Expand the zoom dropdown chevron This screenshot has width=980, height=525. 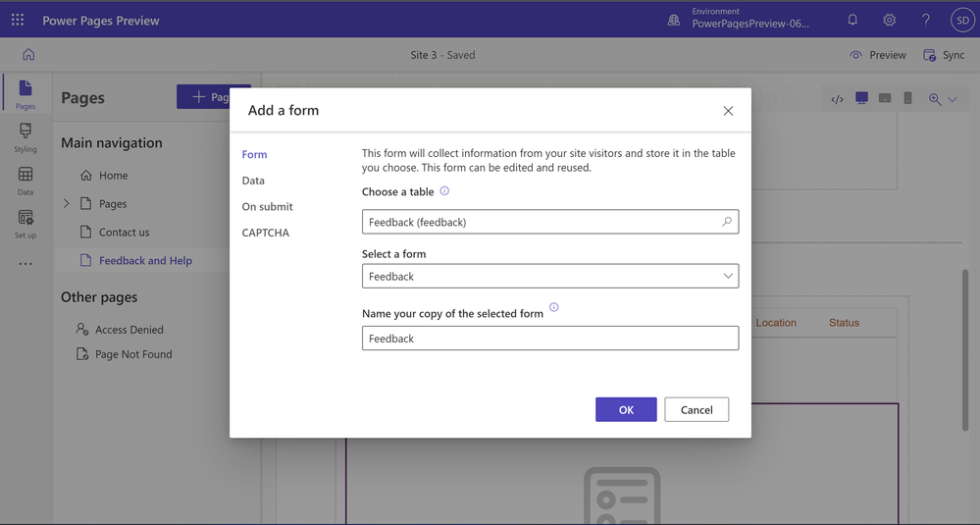pyautogui.click(x=953, y=99)
